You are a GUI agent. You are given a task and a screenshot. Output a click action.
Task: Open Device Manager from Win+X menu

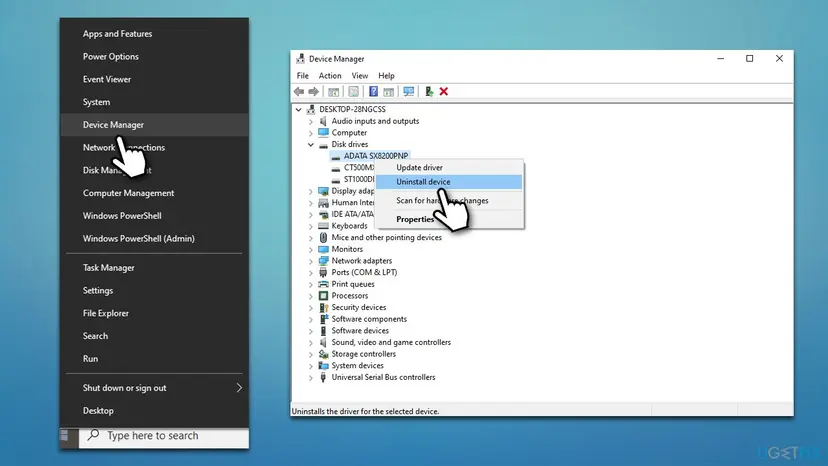[x=154, y=125]
